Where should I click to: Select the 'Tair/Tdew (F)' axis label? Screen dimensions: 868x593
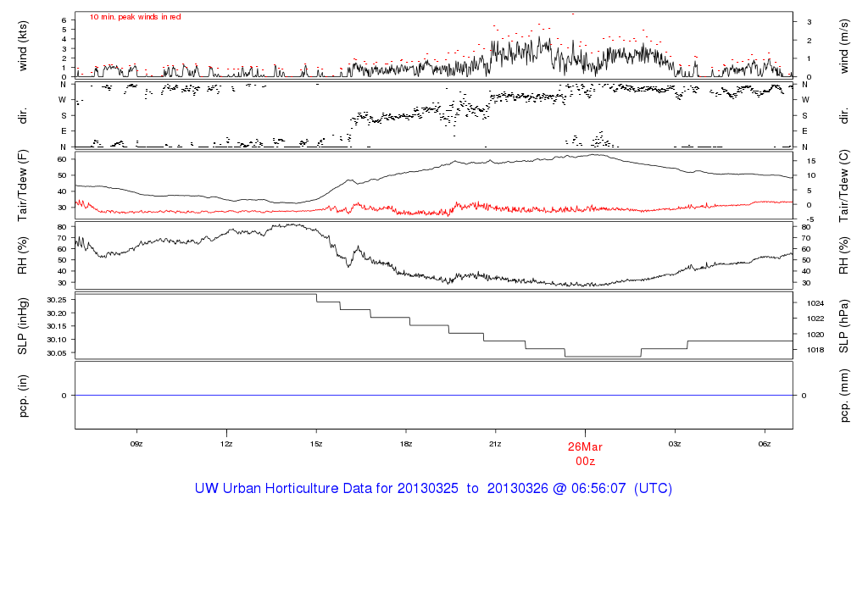point(23,185)
